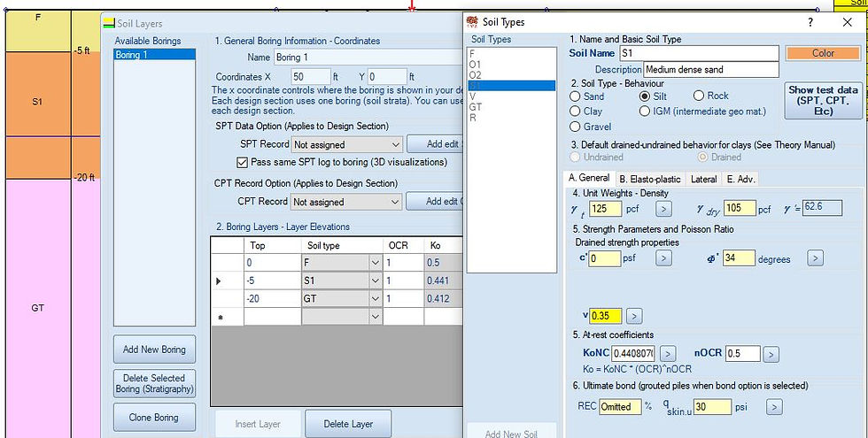
Task: Toggle Pass same SPT log to boring checkbox
Action: (x=242, y=162)
